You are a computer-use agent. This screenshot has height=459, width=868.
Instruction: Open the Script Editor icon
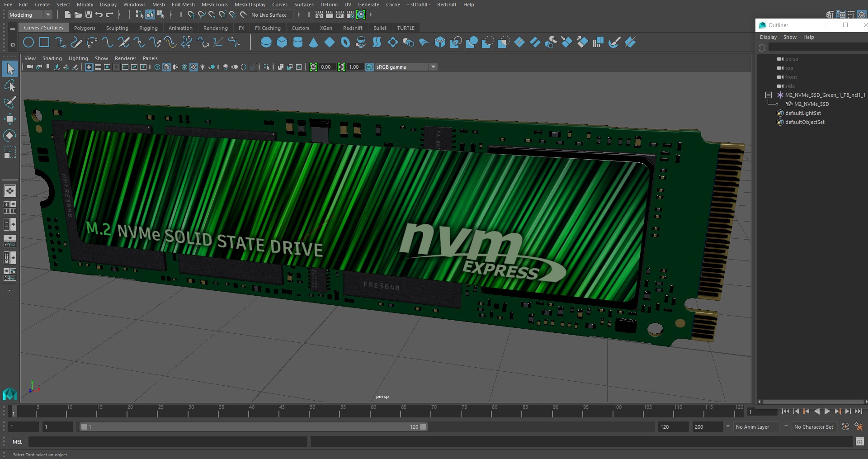pos(860,442)
